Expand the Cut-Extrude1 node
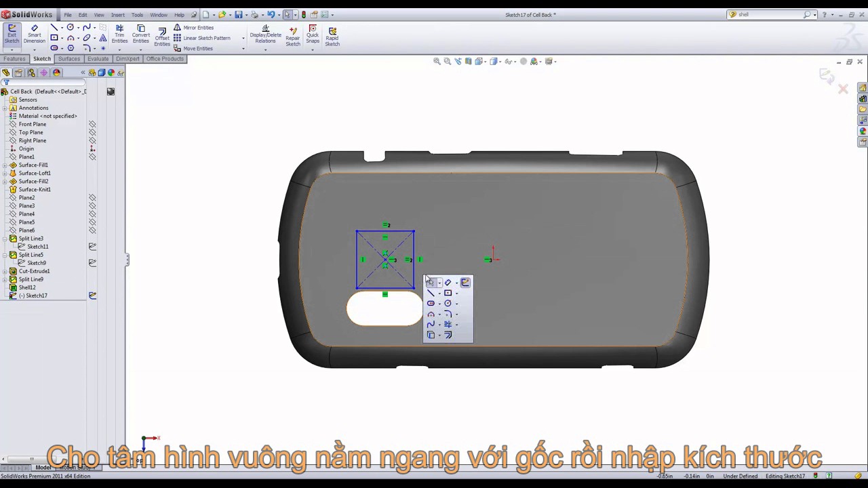This screenshot has height=488, width=868. (x=5, y=271)
